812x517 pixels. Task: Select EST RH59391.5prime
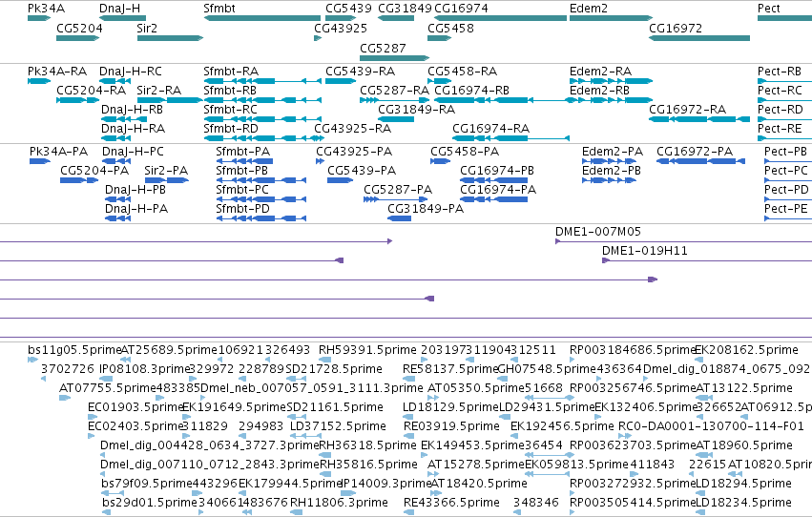(324, 360)
